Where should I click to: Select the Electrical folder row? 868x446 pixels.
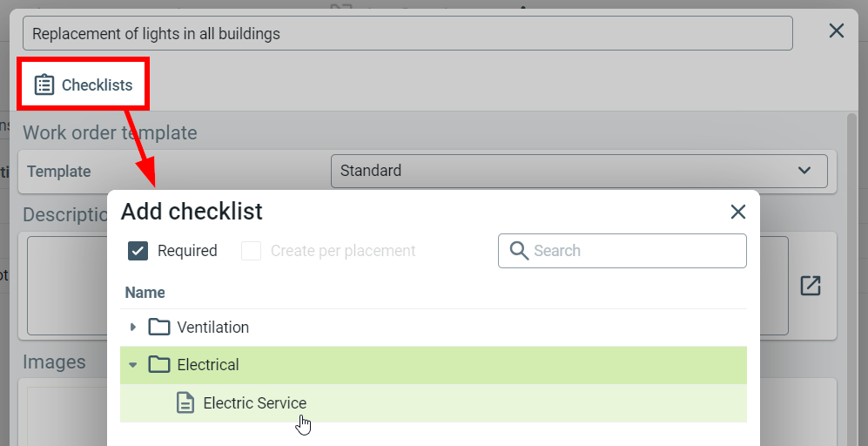(435, 365)
